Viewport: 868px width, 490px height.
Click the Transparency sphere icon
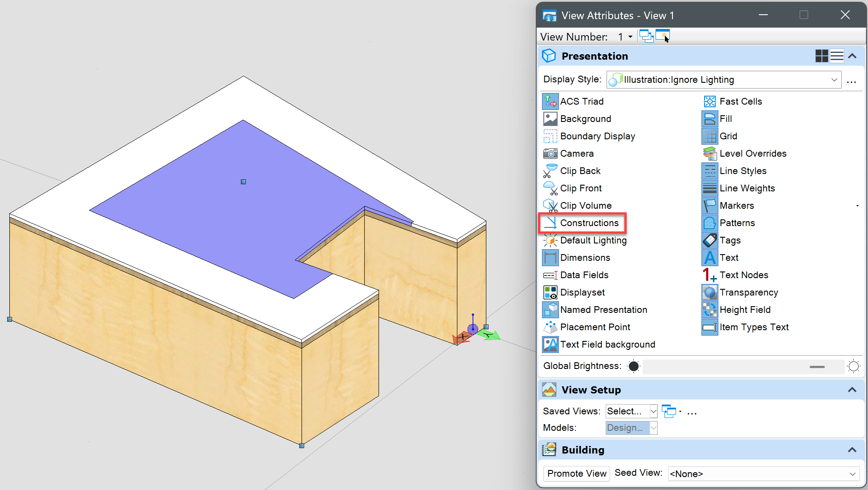click(x=709, y=292)
